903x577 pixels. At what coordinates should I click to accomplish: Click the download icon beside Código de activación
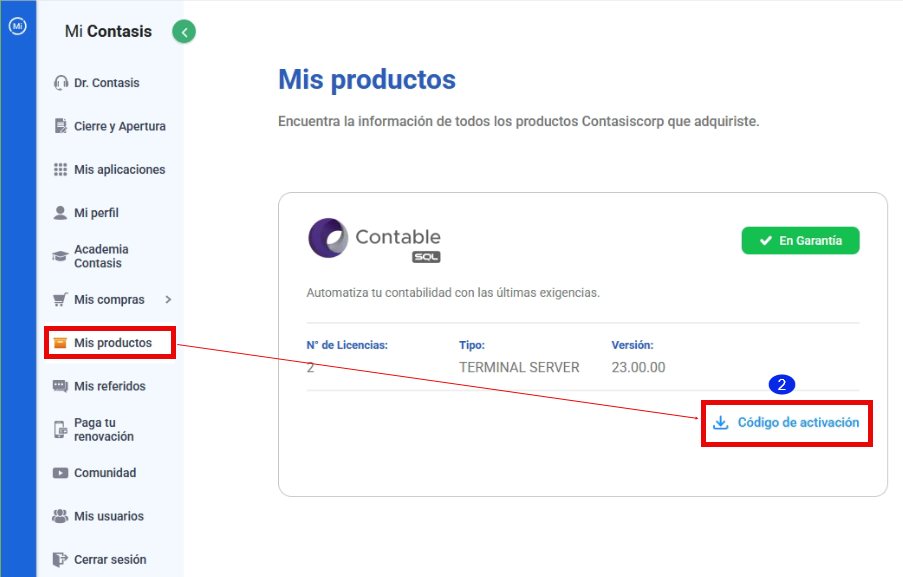[720, 423]
